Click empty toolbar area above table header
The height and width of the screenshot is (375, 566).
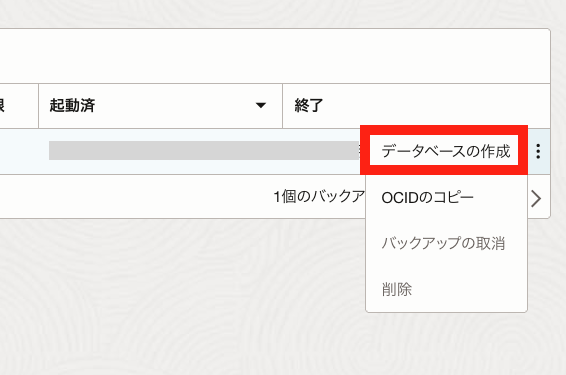pos(274,56)
